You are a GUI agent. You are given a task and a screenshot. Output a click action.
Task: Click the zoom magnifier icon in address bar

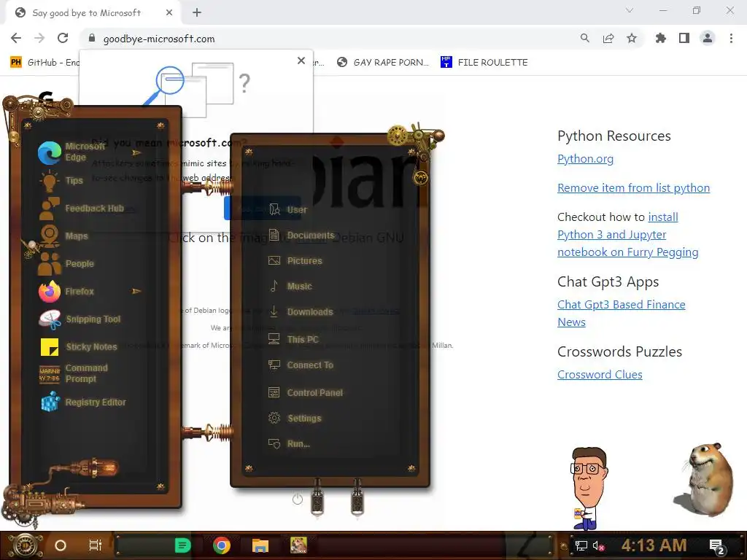(x=584, y=39)
